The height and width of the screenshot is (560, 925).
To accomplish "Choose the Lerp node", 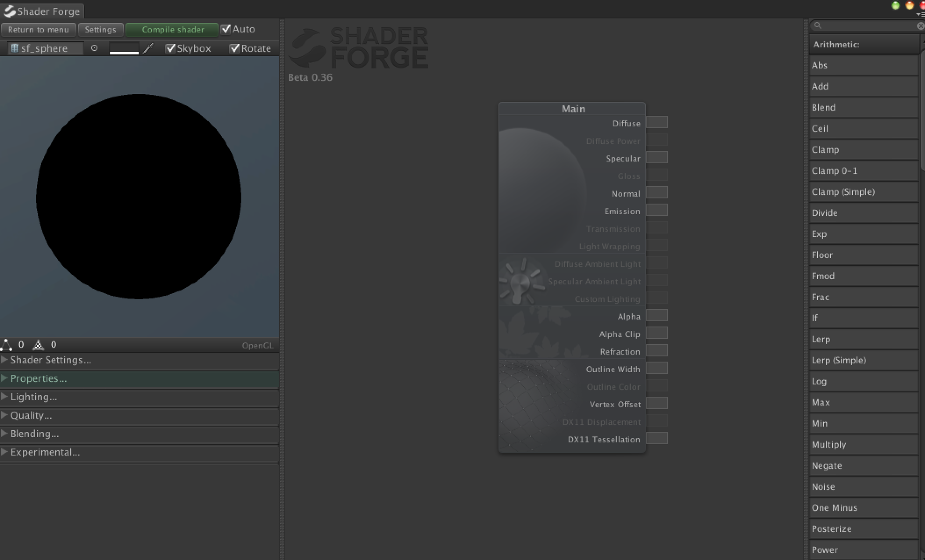I will click(864, 339).
